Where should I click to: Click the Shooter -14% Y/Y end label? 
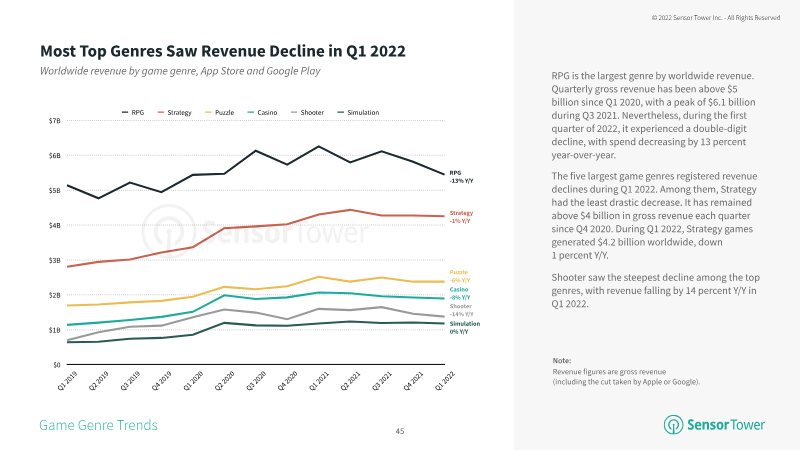(461, 310)
